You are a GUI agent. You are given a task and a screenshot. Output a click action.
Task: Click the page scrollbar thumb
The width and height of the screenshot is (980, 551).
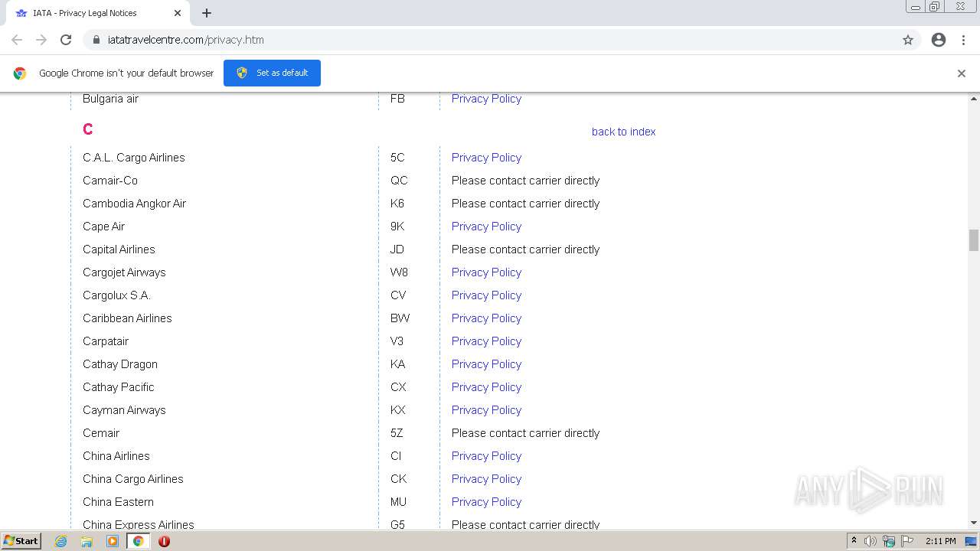[974, 240]
